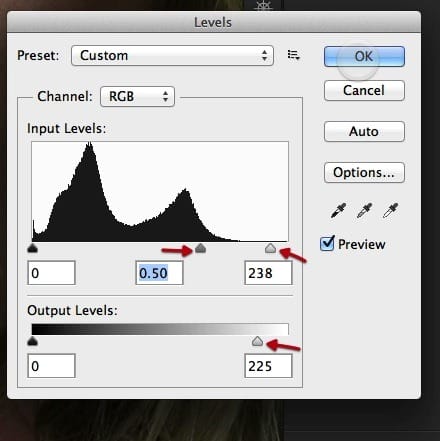Viewport: 440px width, 441px height.
Task: Open the preset options menu icon
Action: tap(294, 55)
